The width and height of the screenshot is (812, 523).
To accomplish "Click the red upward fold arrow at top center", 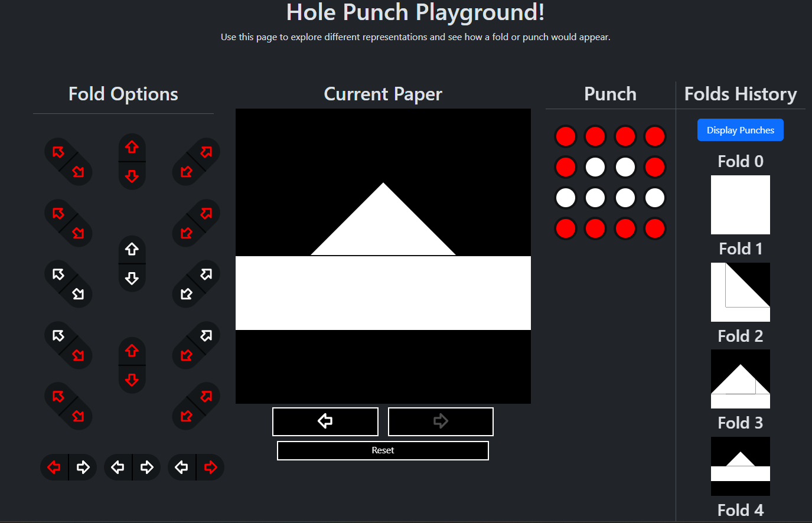I will 132,147.
